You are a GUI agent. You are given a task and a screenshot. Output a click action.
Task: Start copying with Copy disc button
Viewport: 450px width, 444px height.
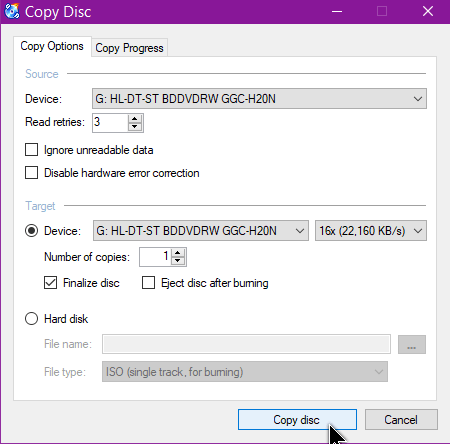pyautogui.click(x=297, y=420)
